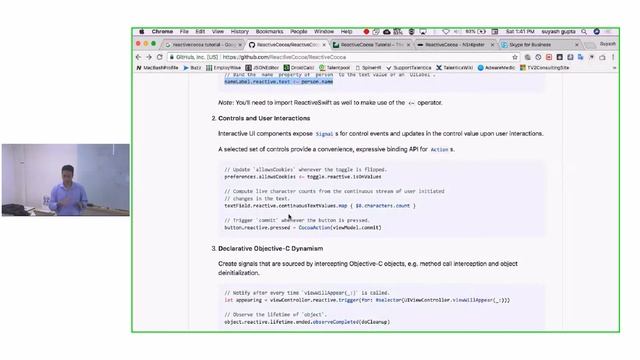The width and height of the screenshot is (640, 360).
Task: Open a new tab button
Action: (589, 45)
